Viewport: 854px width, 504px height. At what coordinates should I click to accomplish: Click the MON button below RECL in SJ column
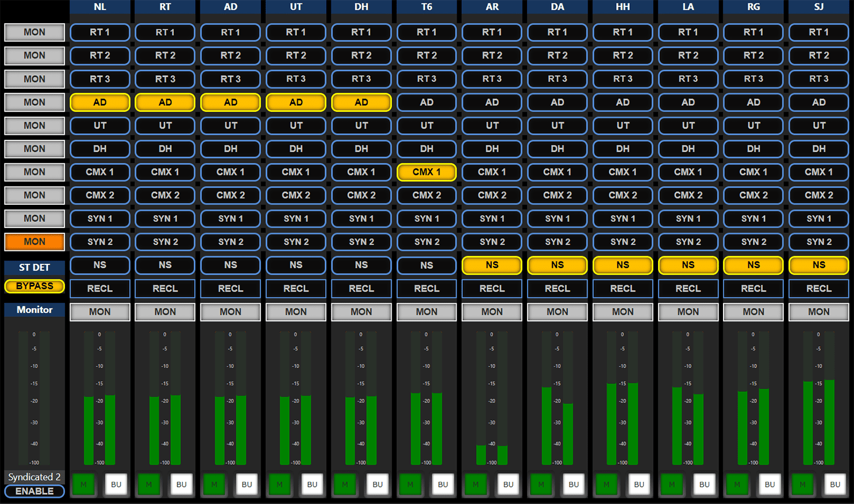[x=819, y=312]
